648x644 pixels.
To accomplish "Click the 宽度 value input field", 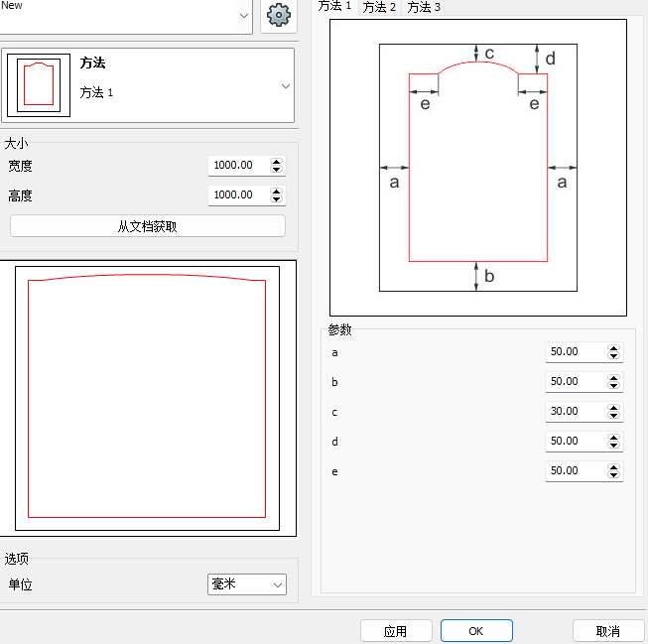I will [237, 166].
